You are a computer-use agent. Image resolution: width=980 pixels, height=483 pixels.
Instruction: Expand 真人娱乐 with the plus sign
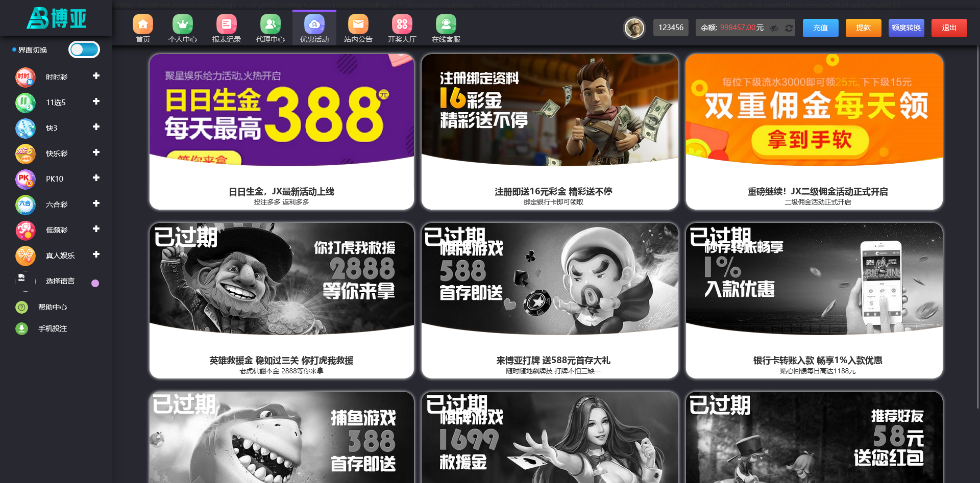point(96,255)
